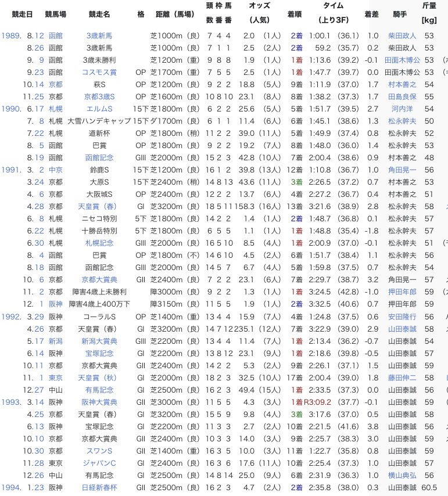The width and height of the screenshot is (448, 496).
Task: Open the 新潟 racecourse link
Action: [56, 342]
